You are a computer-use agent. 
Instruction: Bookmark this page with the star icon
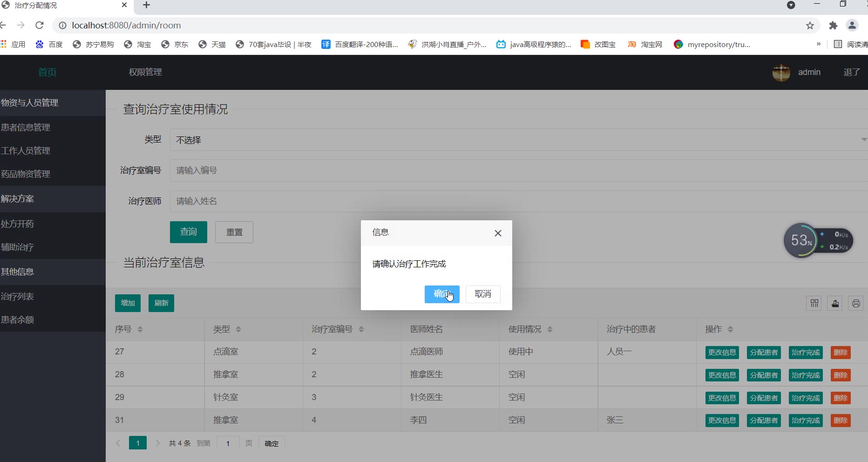click(810, 25)
